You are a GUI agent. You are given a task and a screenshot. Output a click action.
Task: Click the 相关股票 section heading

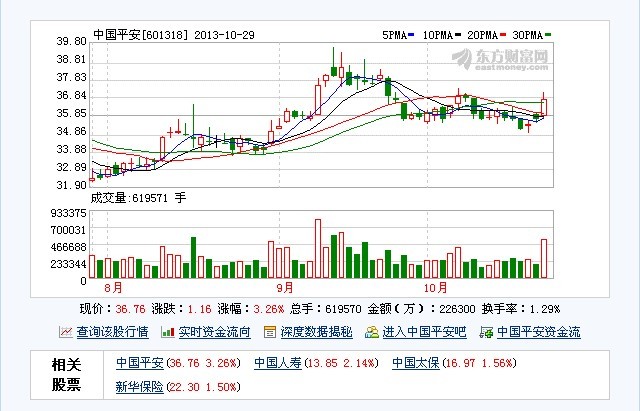(x=66, y=374)
